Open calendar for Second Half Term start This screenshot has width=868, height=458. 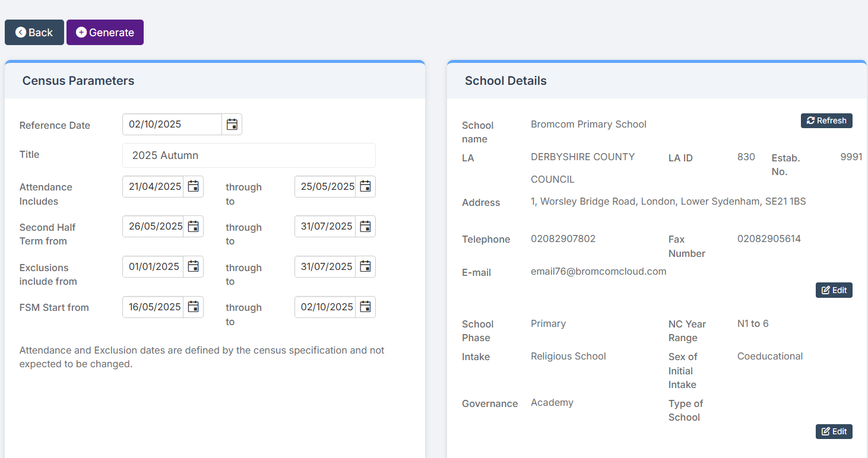193,227
